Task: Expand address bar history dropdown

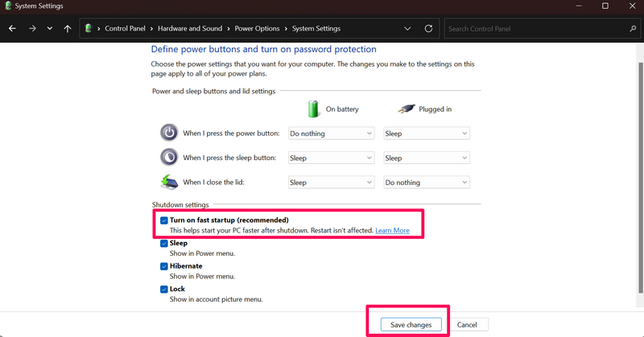Action: pos(407,28)
